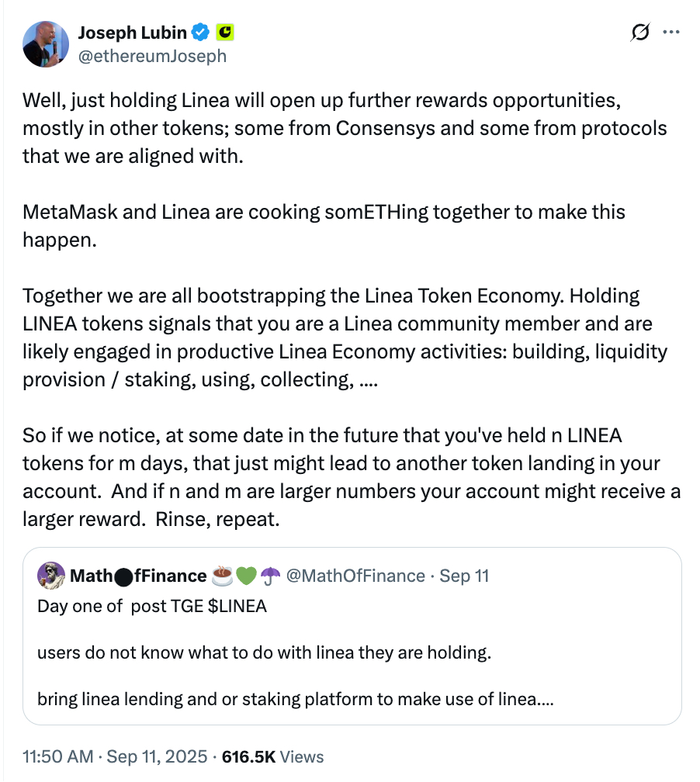
Task: Click the green heart emoji
Action: (x=246, y=576)
